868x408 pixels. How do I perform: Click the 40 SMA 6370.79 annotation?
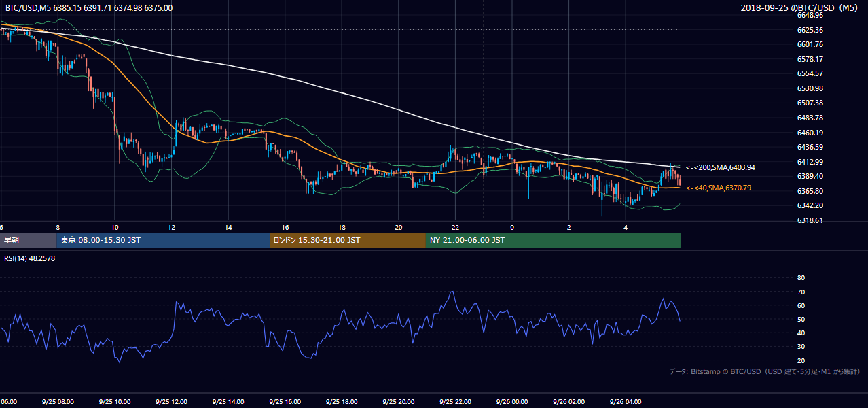(719, 188)
